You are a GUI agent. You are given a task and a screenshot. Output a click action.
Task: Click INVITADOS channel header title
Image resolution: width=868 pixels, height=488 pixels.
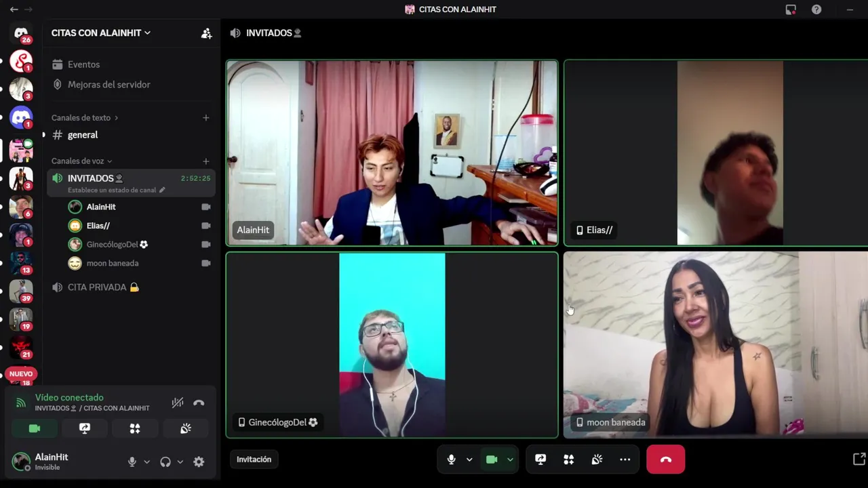click(269, 33)
